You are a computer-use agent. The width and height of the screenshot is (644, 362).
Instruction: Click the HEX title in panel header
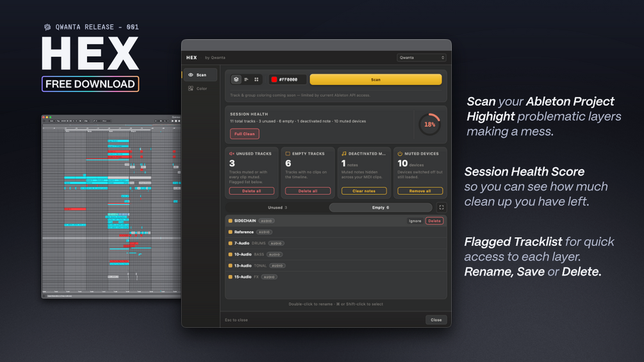point(192,58)
